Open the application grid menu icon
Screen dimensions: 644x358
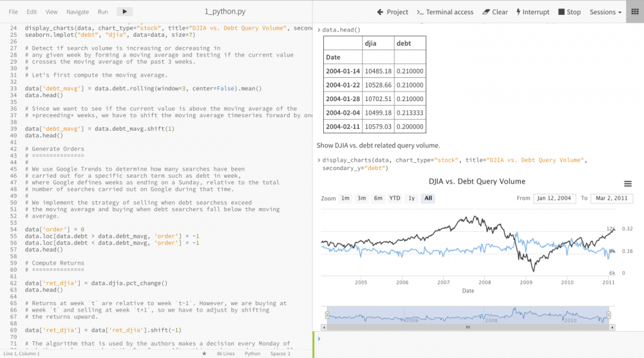(x=635, y=12)
